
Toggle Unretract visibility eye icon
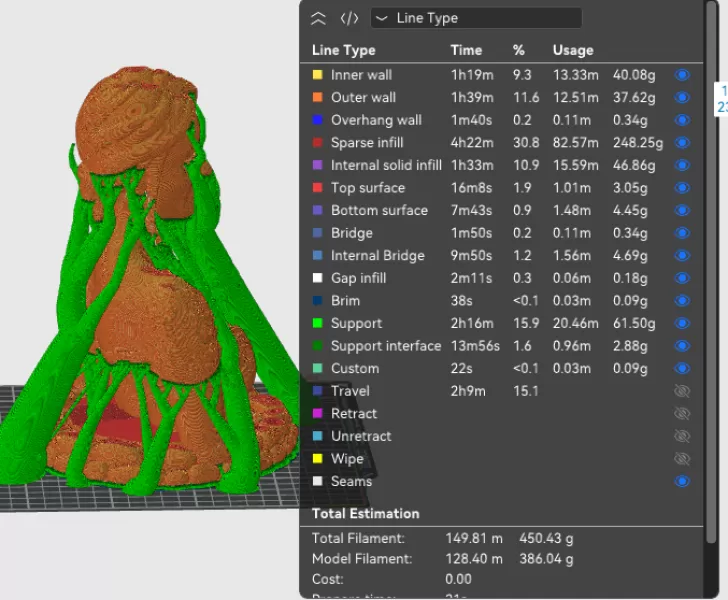click(683, 436)
